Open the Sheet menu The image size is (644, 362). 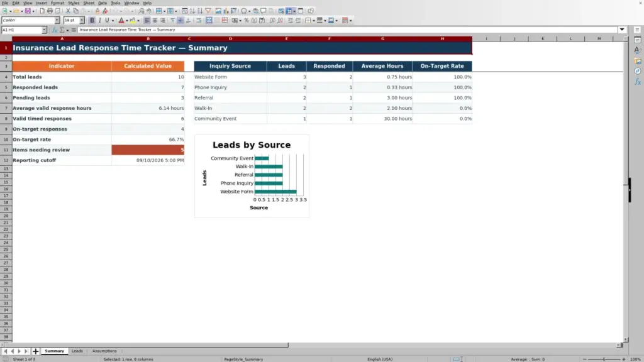[x=89, y=3]
